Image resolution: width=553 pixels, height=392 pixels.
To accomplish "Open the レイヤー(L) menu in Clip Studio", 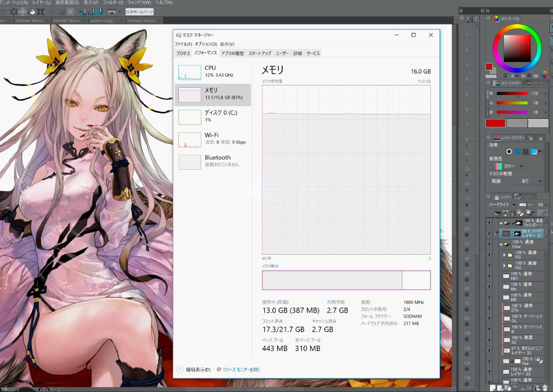I will 41,2.
